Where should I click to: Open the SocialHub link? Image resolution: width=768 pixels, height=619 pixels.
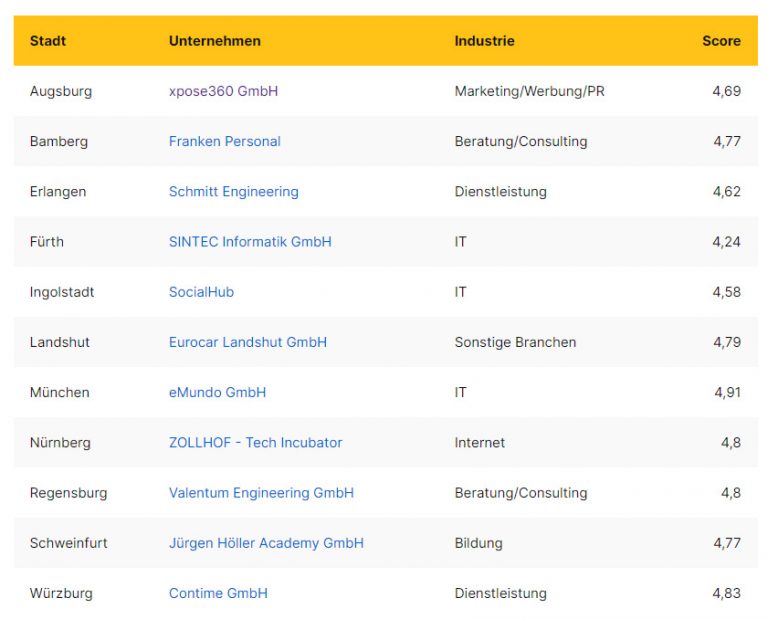201,292
